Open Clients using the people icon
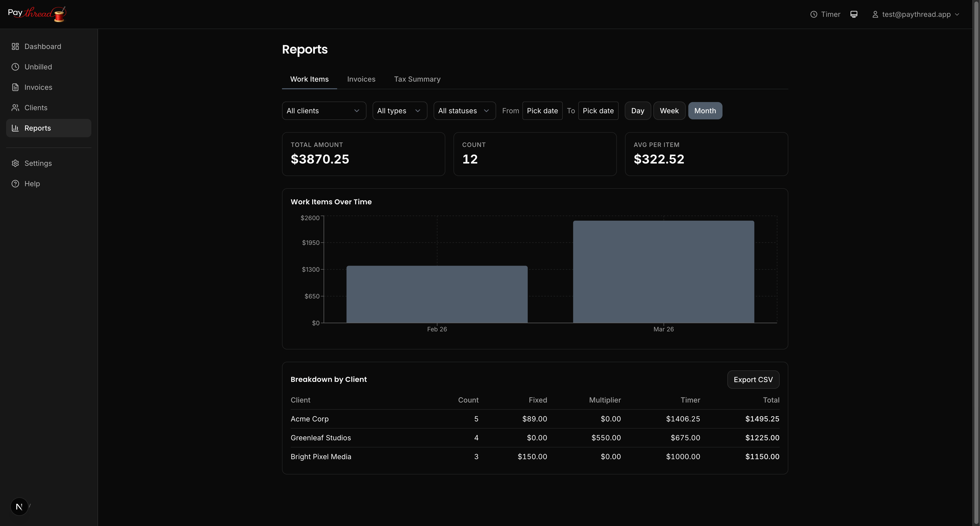 point(15,108)
